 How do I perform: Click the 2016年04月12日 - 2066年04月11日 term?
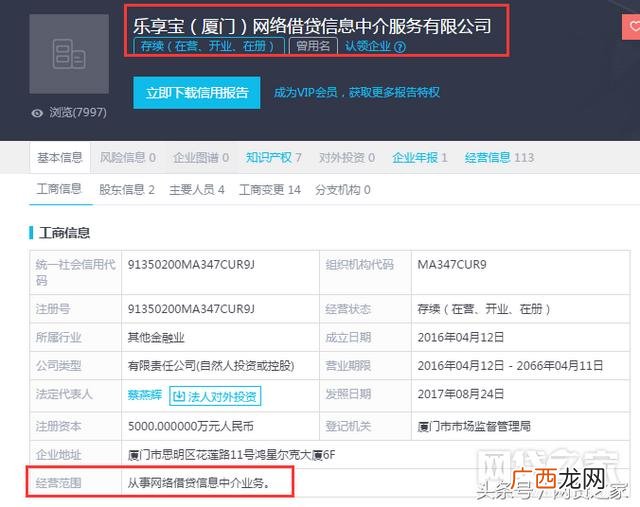(x=510, y=366)
